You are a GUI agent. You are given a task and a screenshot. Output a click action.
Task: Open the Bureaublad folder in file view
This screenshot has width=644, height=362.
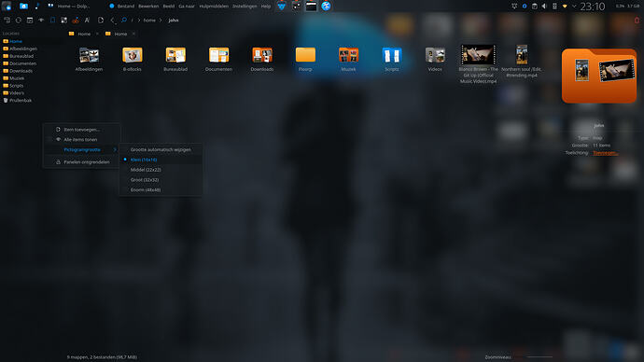pyautogui.click(x=175, y=55)
